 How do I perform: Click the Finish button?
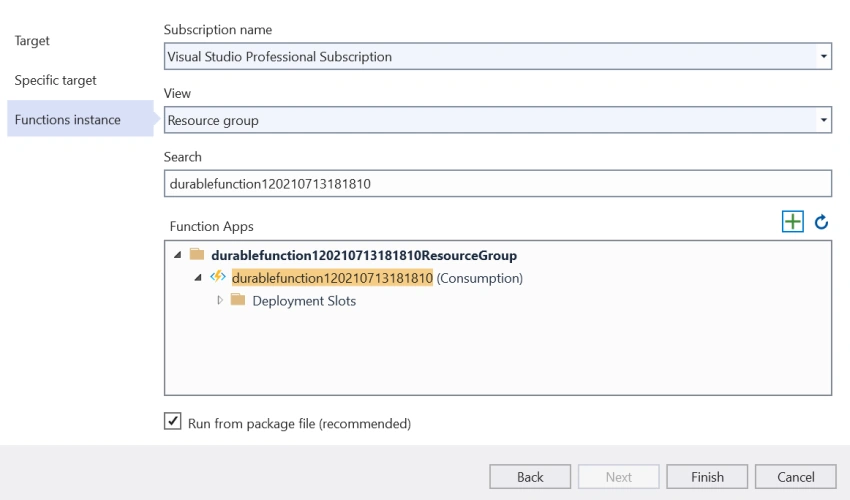(x=707, y=477)
